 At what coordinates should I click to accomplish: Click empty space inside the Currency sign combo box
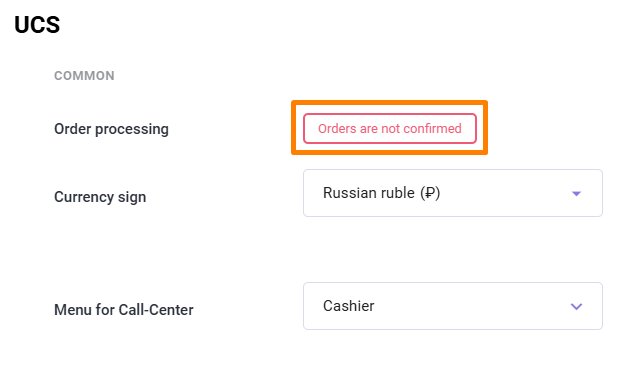tap(506, 193)
